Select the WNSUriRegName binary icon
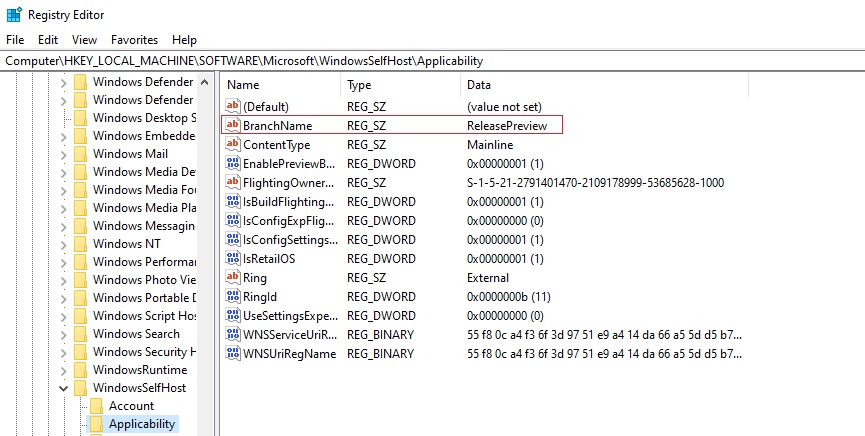This screenshot has width=865, height=436. point(233,354)
